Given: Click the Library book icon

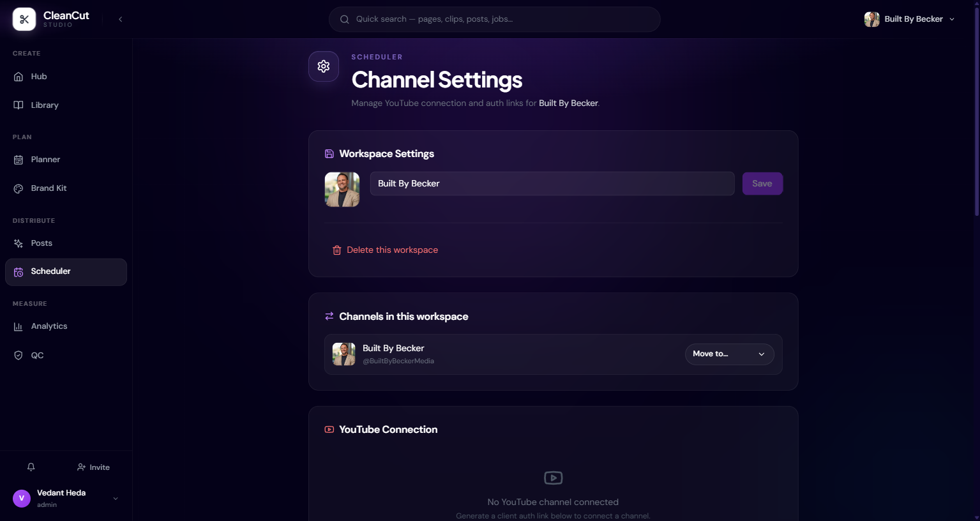Looking at the screenshot, I should [x=19, y=105].
